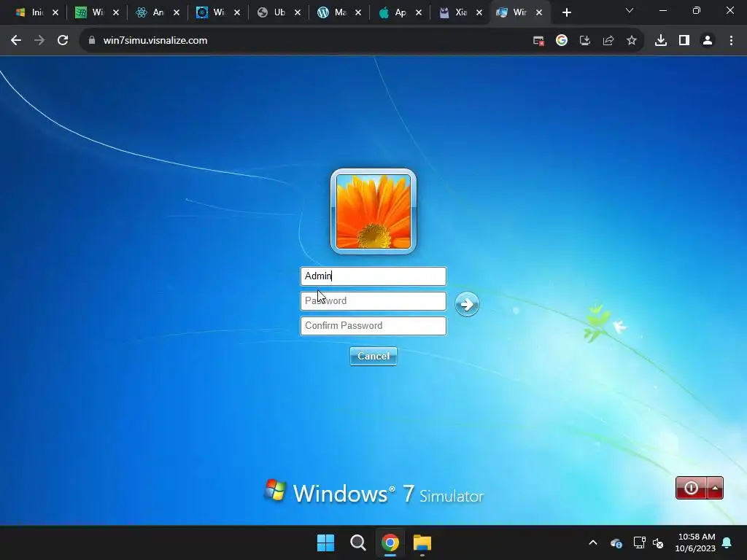747x560 pixels.
Task: Show hidden system tray icons
Action: click(x=593, y=542)
